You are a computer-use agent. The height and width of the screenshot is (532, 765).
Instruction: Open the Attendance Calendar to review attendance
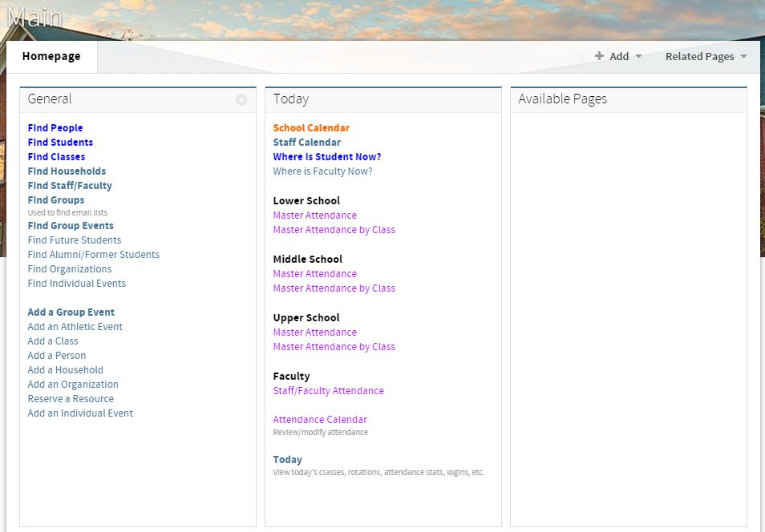point(319,419)
